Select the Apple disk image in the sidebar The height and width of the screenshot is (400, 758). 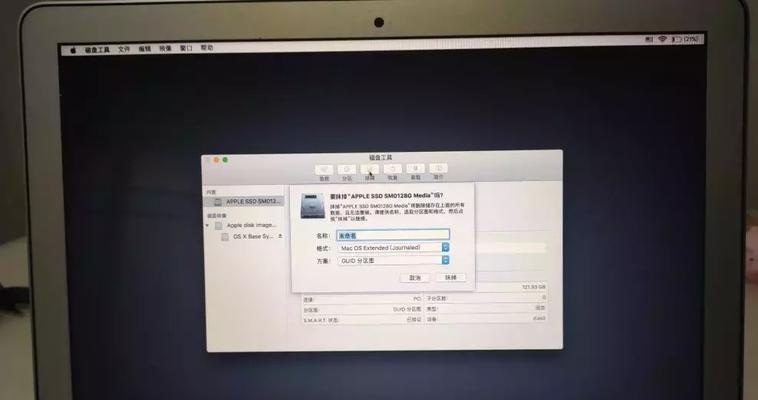(246, 225)
